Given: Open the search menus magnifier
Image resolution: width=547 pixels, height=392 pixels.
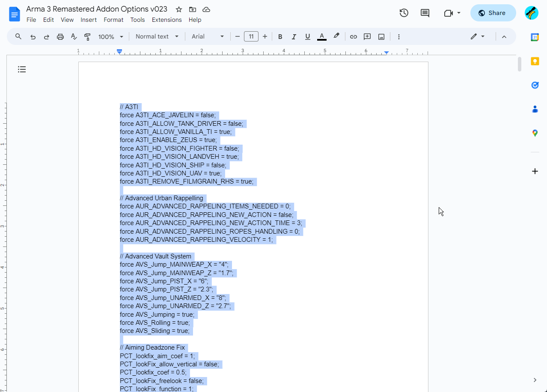Looking at the screenshot, I should (18, 37).
